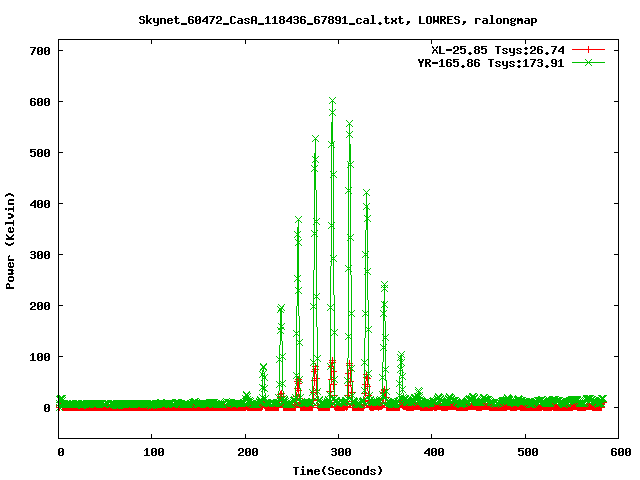Click the highest green peak marker near 600
Image resolution: width=640 pixels, height=480 pixels.
click(332, 101)
